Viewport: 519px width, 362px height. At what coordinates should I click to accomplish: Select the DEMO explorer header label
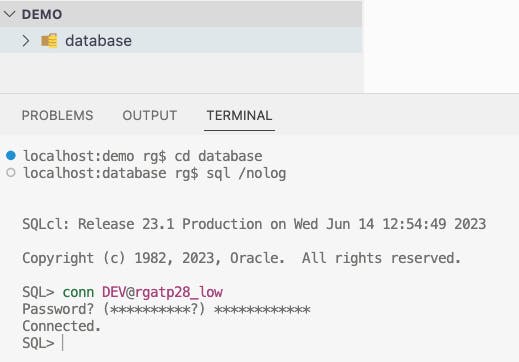(x=42, y=14)
